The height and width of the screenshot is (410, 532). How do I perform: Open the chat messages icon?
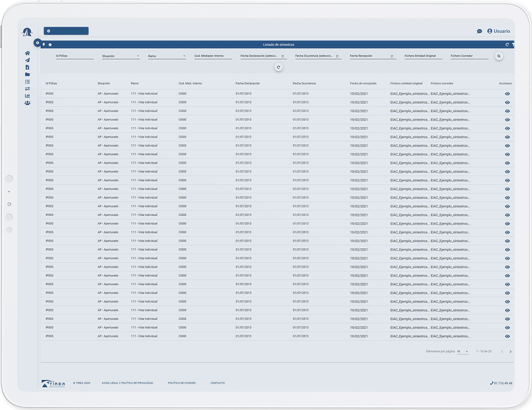pyautogui.click(x=479, y=31)
